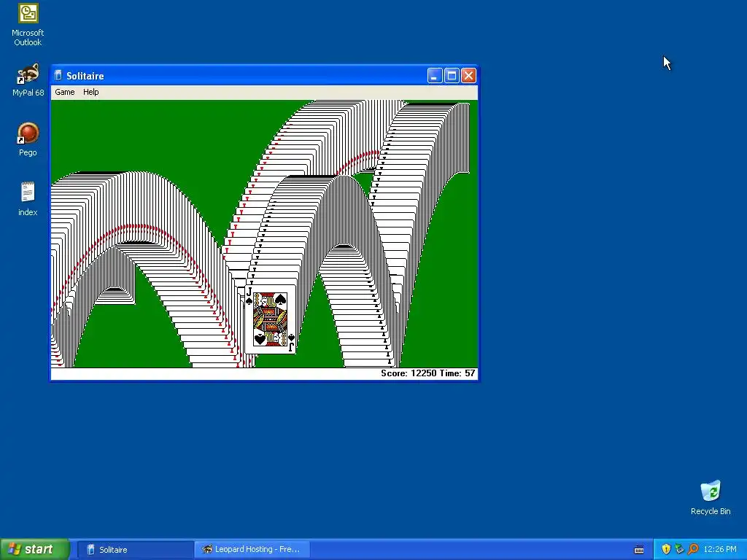Click the Time: 57 status text
The height and width of the screenshot is (560, 747).
457,373
